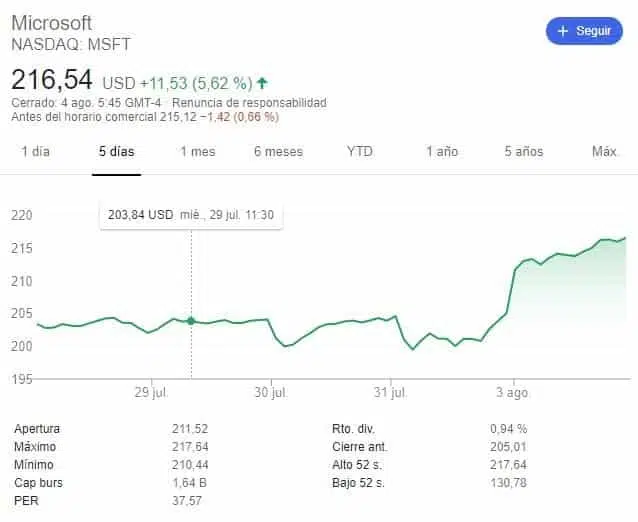Click the +11,53 (5,62 %) change text
The width and height of the screenshot is (638, 522).
196,83
